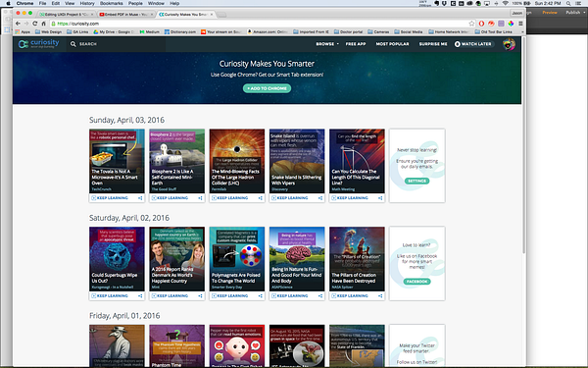This screenshot has width=588, height=368.
Task: Click the Watch Later clock icon
Action: pyautogui.click(x=457, y=44)
